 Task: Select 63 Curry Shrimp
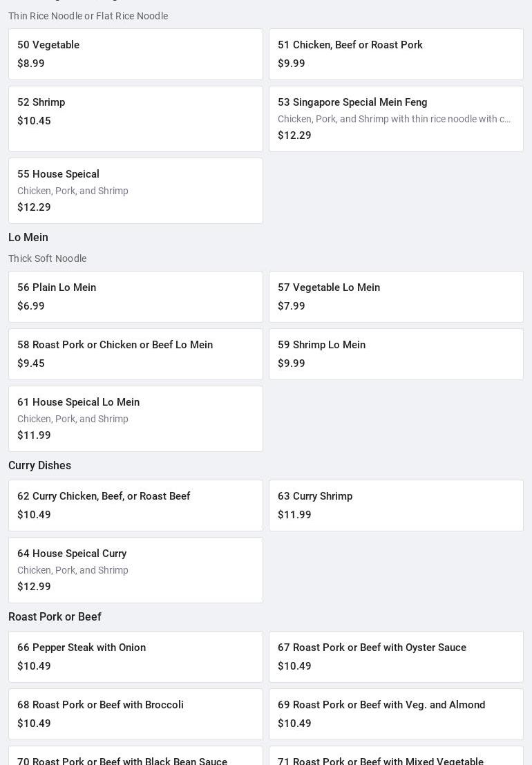click(x=396, y=505)
